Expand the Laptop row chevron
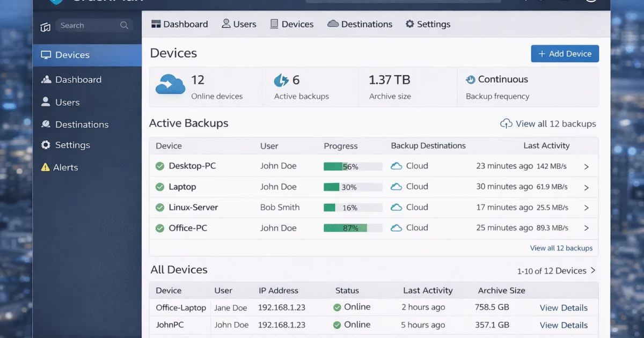 pos(587,187)
